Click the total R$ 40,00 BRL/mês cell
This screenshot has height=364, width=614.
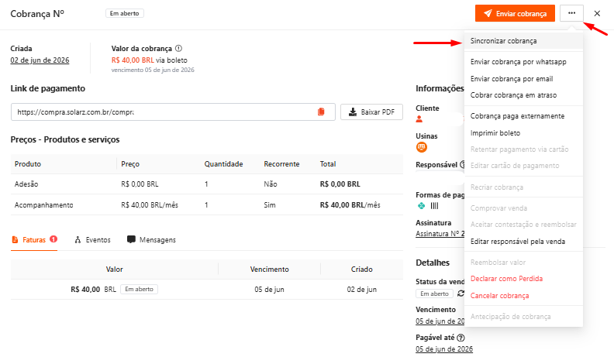pos(350,205)
